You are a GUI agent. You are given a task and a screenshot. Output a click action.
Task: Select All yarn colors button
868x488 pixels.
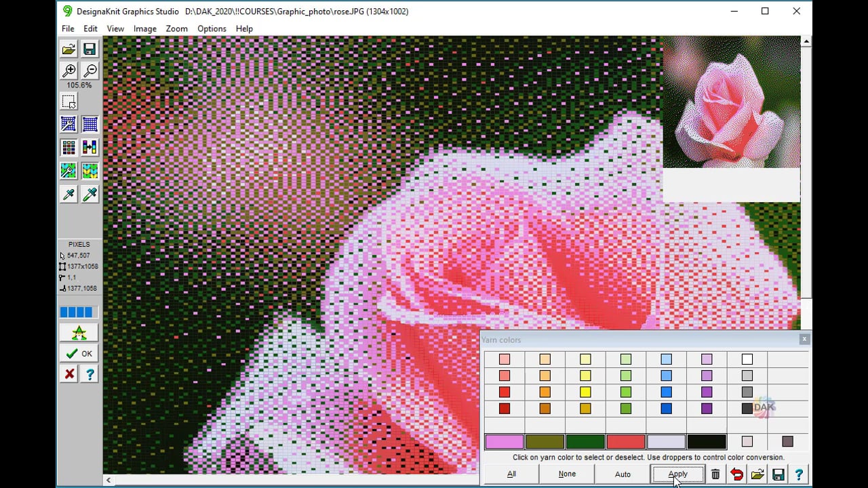(511, 474)
